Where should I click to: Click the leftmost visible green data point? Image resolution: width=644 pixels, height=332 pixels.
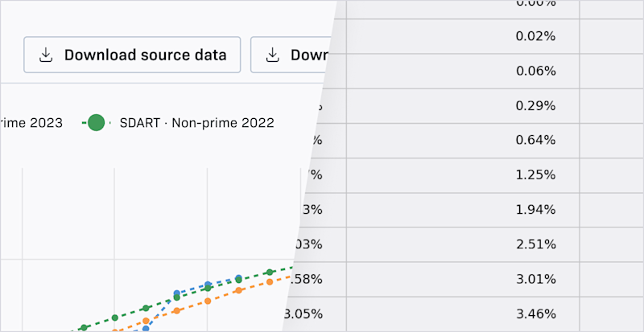pyautogui.click(x=84, y=327)
